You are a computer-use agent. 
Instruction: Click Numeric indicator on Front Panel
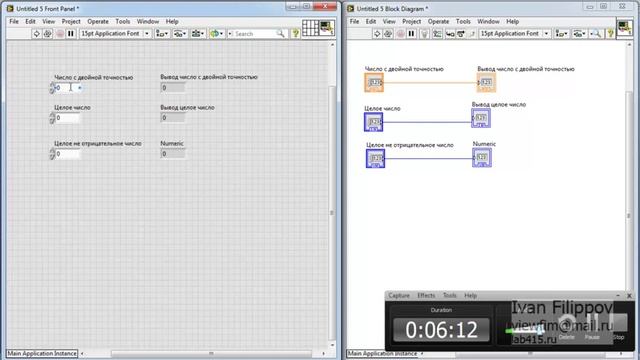point(173,154)
